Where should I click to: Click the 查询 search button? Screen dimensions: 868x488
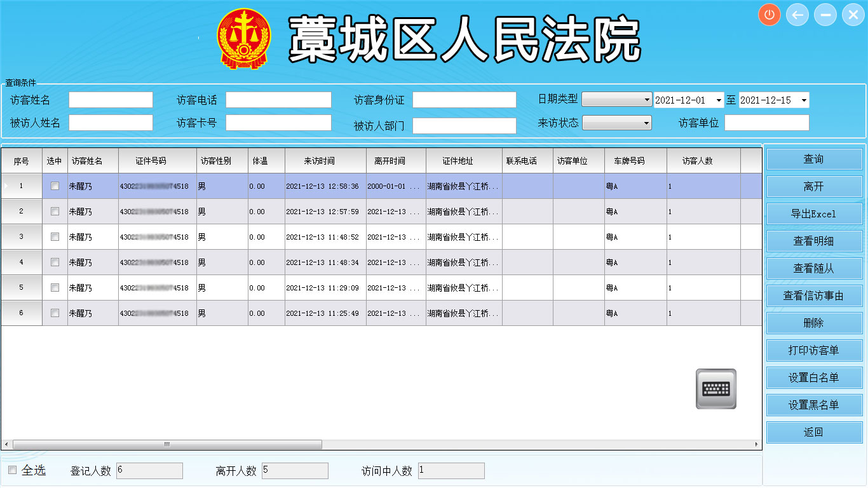click(814, 159)
